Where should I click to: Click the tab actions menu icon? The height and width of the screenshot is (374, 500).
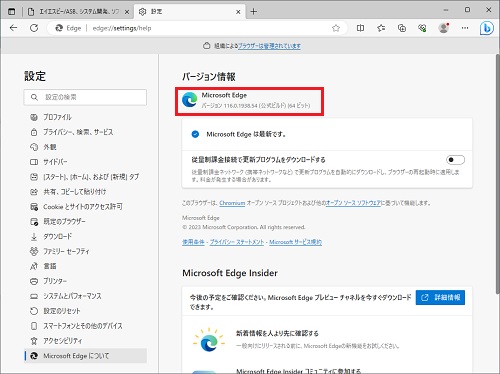click(x=11, y=11)
